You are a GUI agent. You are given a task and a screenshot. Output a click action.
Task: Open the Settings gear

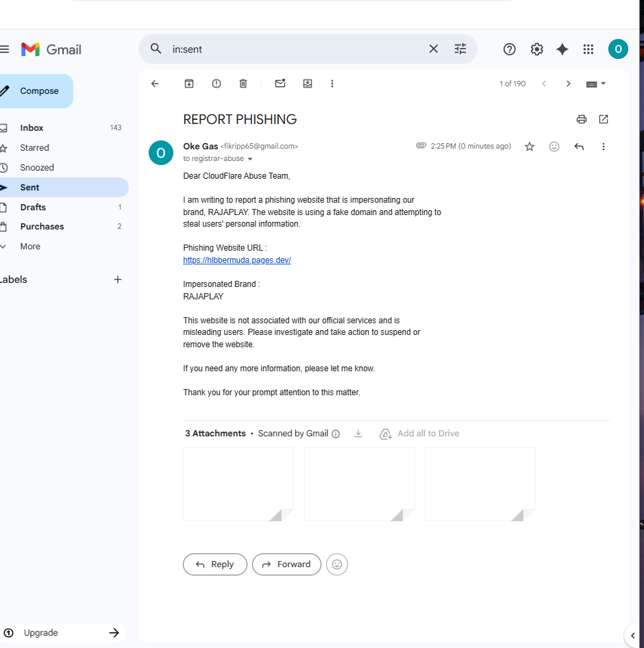point(536,49)
